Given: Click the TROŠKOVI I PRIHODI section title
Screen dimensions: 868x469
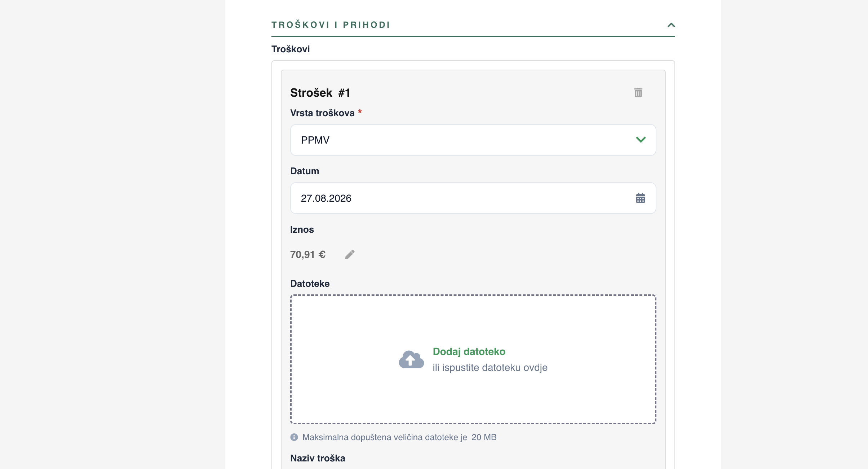Looking at the screenshot, I should (331, 25).
